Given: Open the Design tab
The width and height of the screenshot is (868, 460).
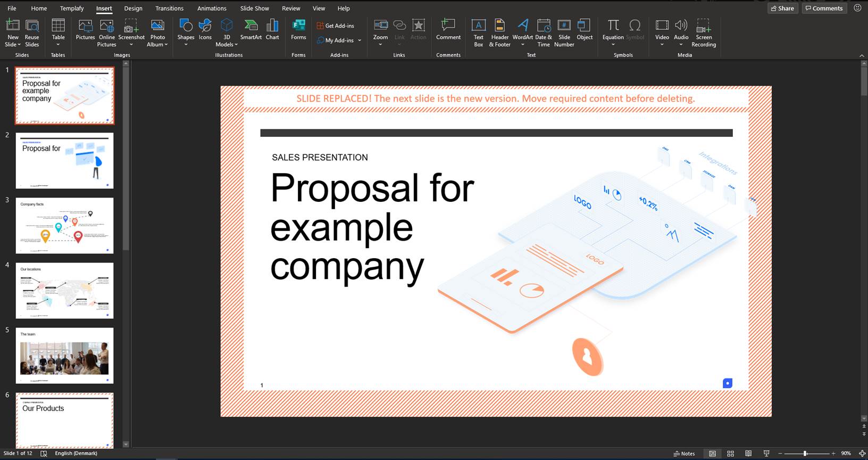Looking at the screenshot, I should click(x=133, y=9).
